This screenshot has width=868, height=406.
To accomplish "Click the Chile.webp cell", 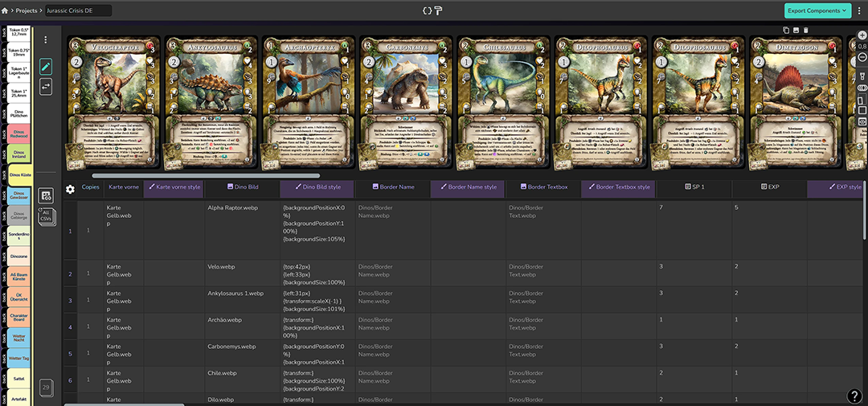I will pyautogui.click(x=243, y=379).
